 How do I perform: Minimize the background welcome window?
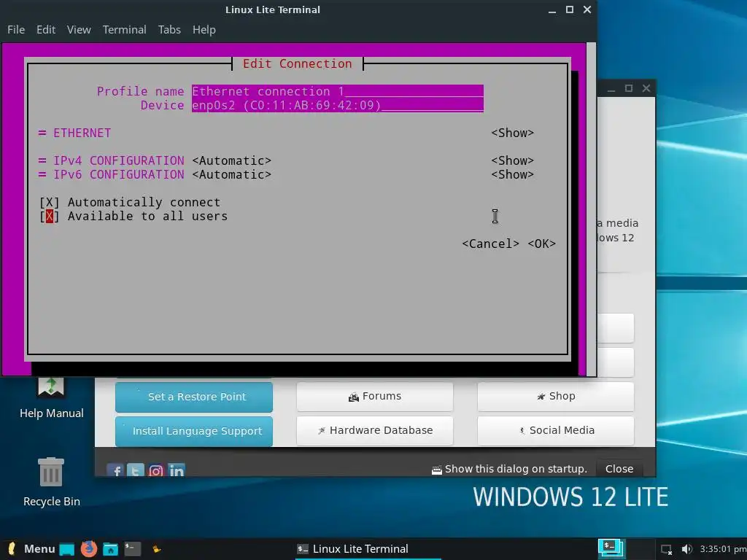[x=611, y=88]
